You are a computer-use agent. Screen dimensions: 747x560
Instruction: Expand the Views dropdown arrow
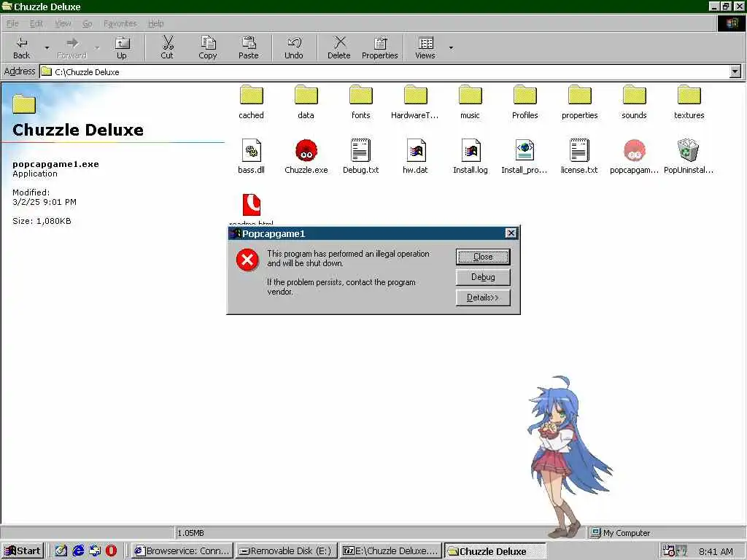(x=451, y=47)
